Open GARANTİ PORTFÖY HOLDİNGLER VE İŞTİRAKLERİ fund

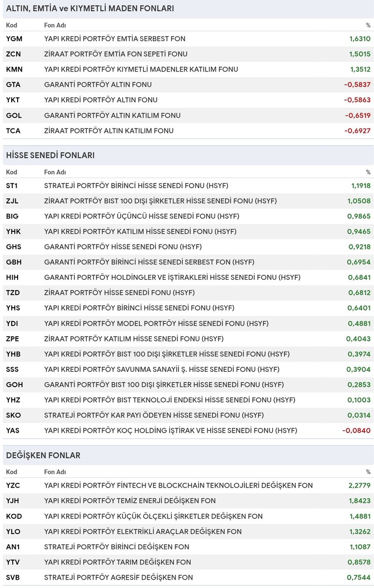coord(172,277)
